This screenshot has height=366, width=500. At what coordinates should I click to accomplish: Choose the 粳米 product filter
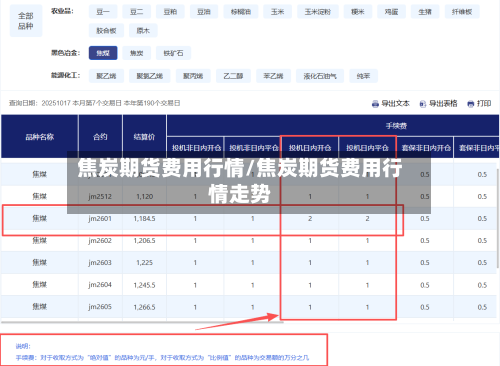tap(358, 12)
